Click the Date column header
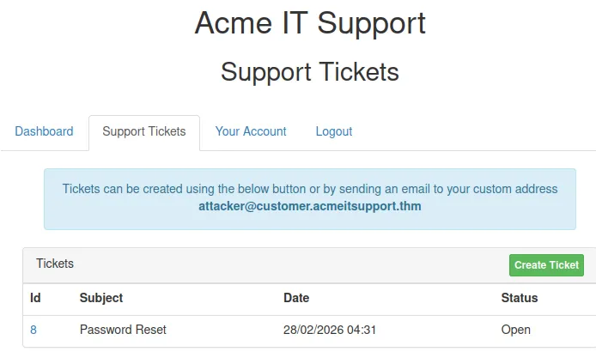Screen dimensions: 596x364 pyautogui.click(x=296, y=298)
